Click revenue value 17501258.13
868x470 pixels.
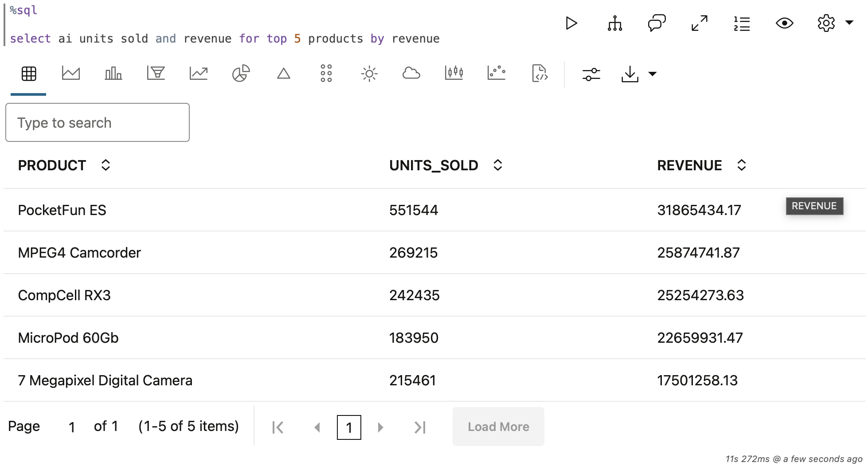click(697, 380)
